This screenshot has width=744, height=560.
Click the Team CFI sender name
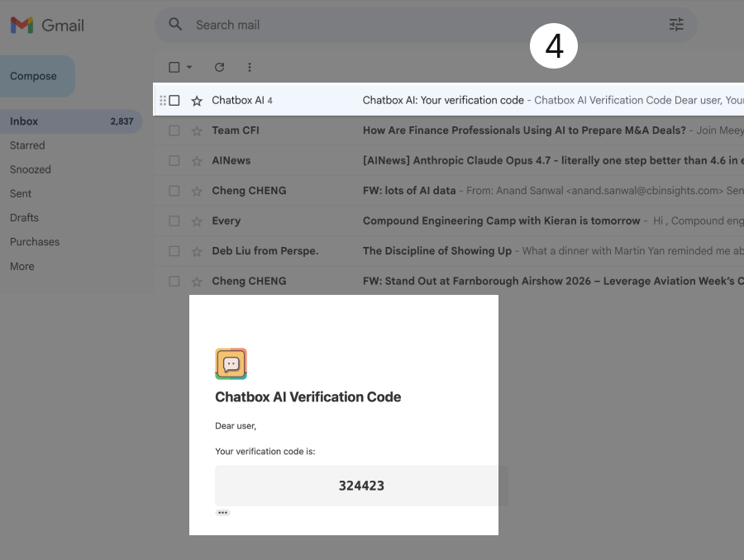pos(236,131)
